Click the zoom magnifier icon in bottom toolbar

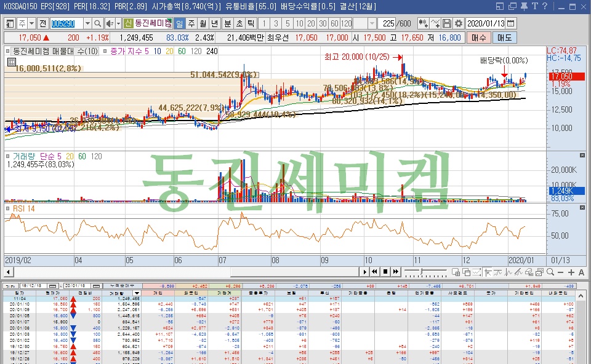click(x=550, y=272)
